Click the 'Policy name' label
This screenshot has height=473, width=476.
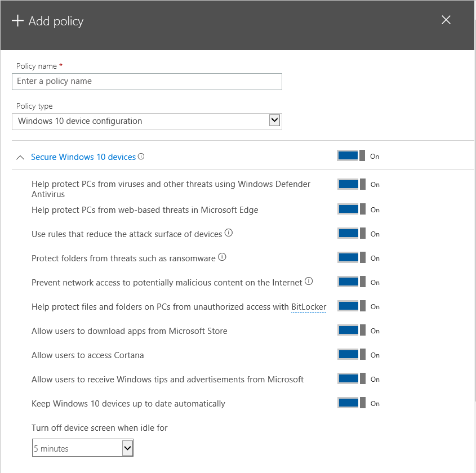[x=37, y=66]
